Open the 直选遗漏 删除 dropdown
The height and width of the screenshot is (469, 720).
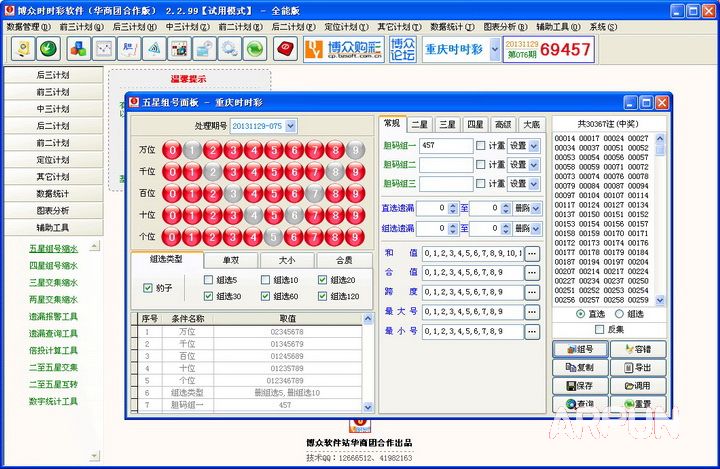click(x=536, y=209)
